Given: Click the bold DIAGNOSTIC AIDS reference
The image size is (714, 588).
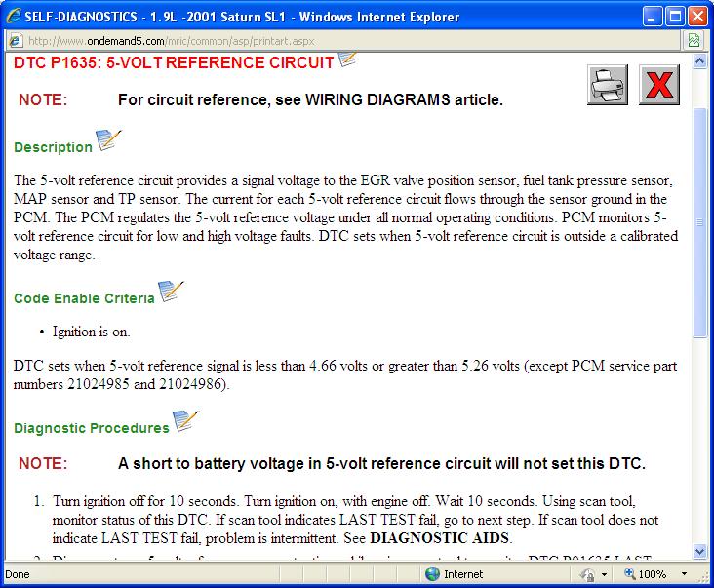Looking at the screenshot, I should pyautogui.click(x=439, y=538).
